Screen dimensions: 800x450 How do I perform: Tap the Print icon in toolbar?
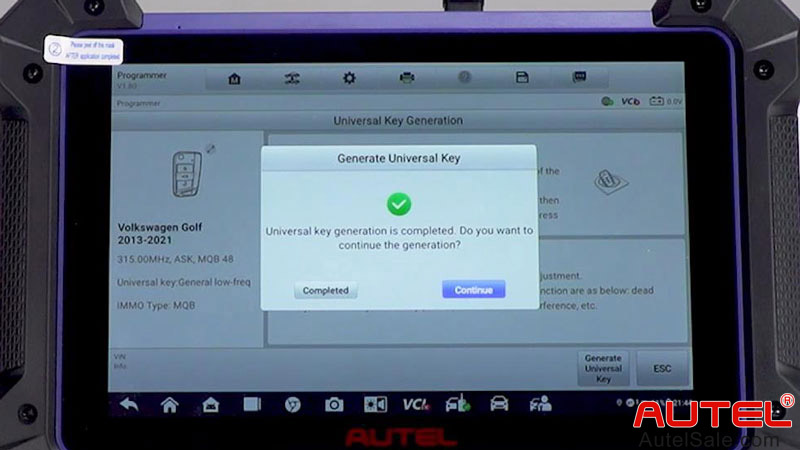[x=407, y=78]
